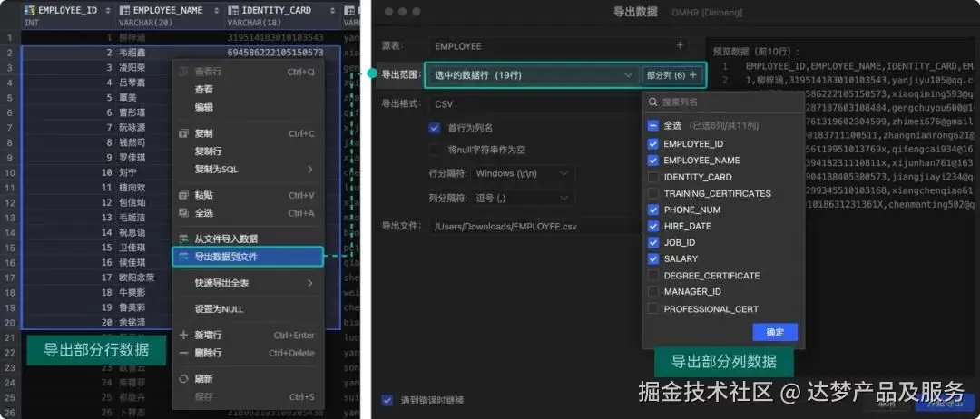Uncheck EMPLOYEE_ID in the column list
980x419 pixels.
pos(653,143)
